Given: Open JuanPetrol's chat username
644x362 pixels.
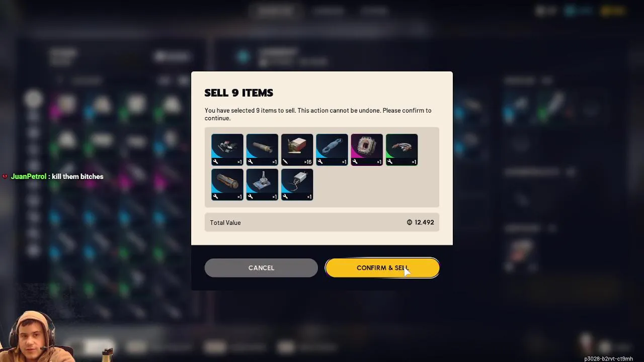Looking at the screenshot, I should pos(29,176).
